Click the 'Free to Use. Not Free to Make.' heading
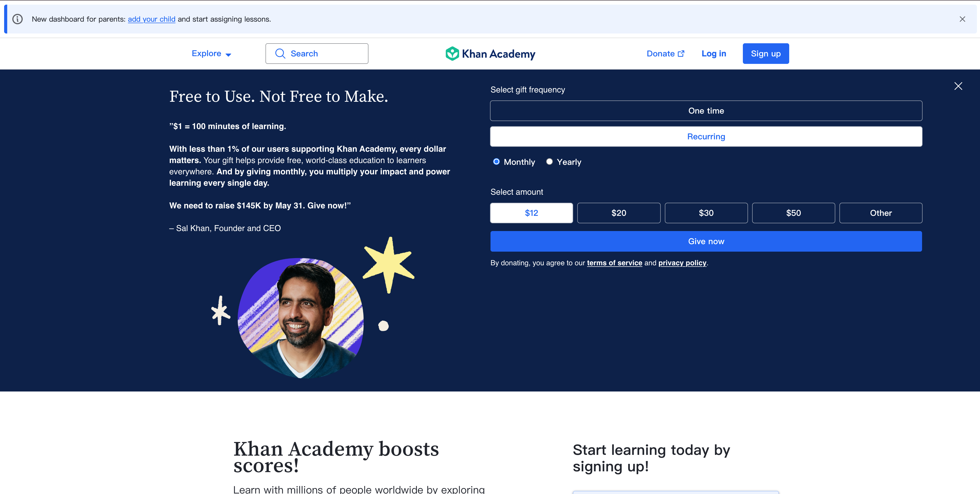Viewport: 980px width, 494px height. click(x=279, y=96)
